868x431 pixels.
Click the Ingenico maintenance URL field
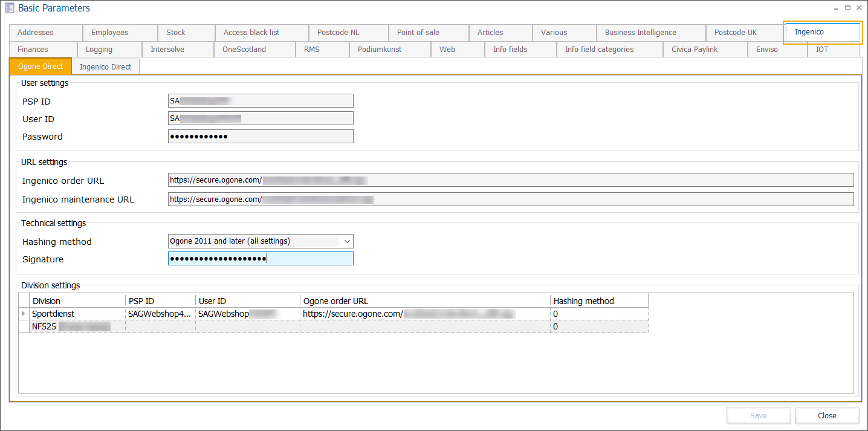point(511,199)
